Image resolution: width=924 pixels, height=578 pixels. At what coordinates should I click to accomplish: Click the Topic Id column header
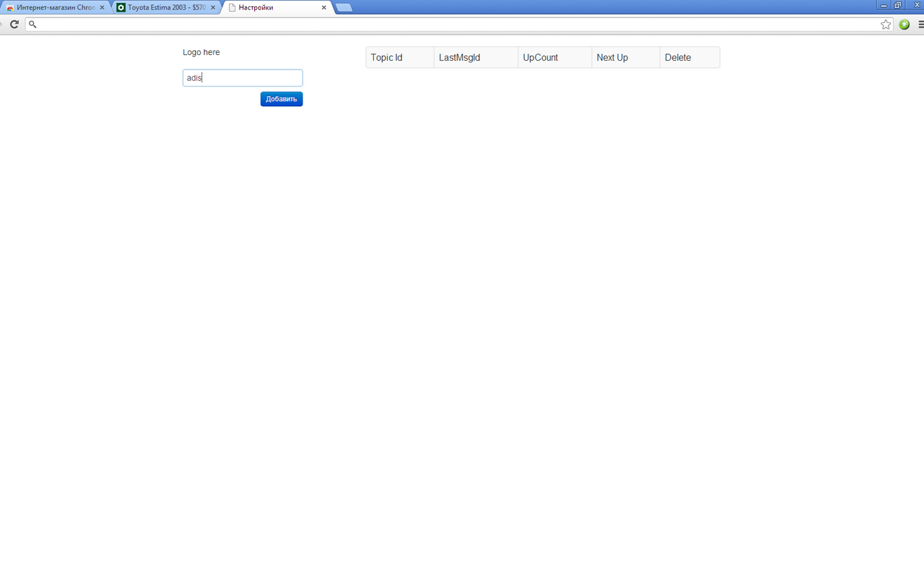386,57
